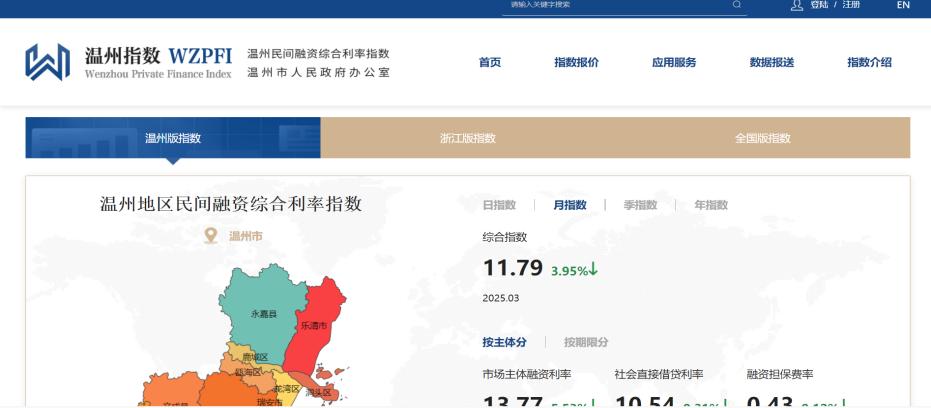Select the 按期限分 breakdown option

(x=586, y=342)
